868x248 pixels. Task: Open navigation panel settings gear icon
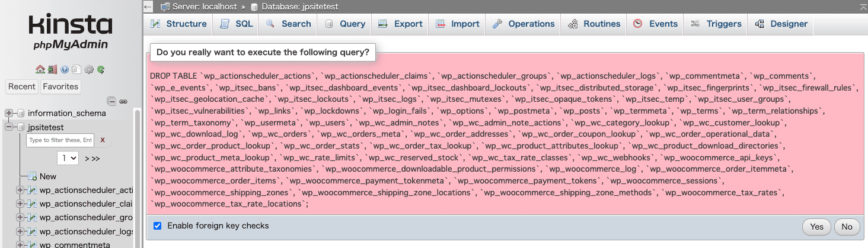point(89,69)
